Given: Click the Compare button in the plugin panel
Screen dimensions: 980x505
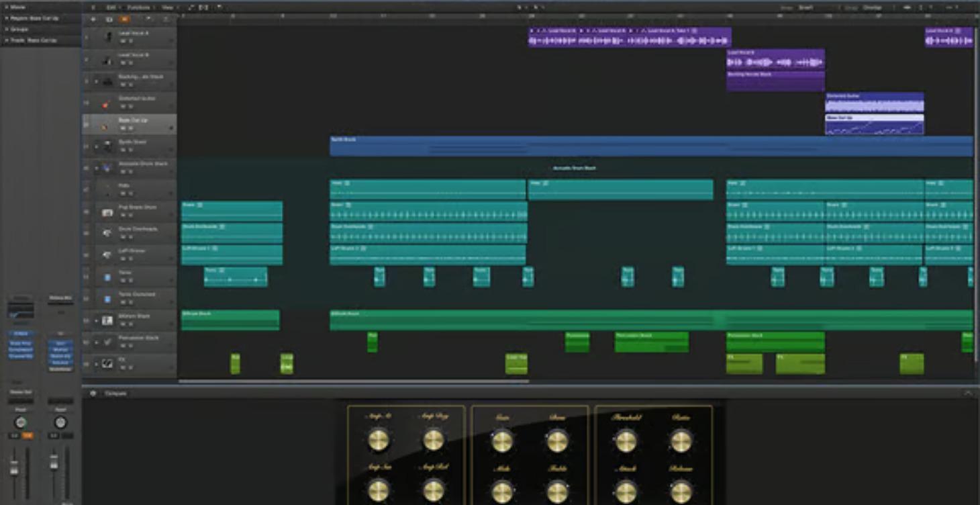Looking at the screenshot, I should click(x=114, y=393).
